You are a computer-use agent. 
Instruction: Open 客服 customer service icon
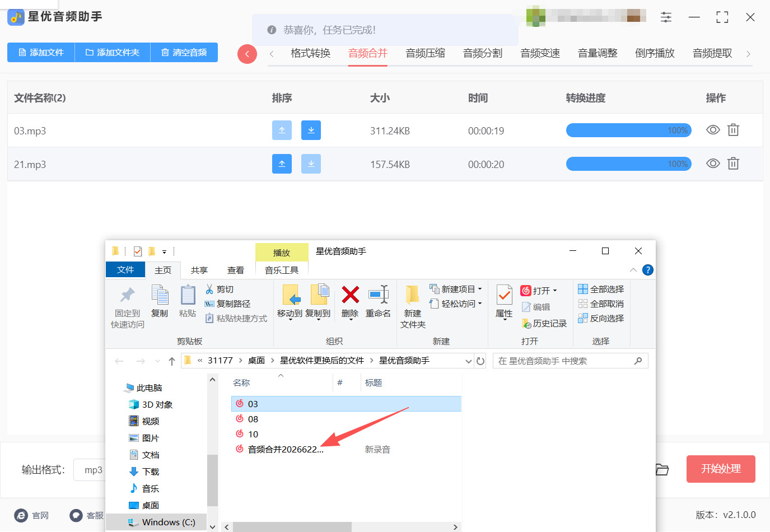click(x=76, y=515)
